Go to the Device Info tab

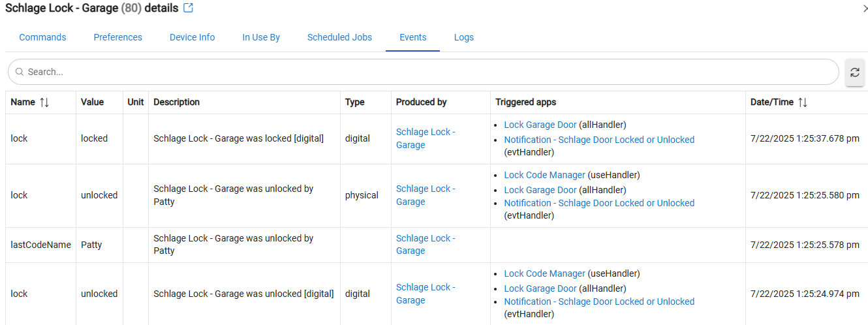tap(192, 37)
